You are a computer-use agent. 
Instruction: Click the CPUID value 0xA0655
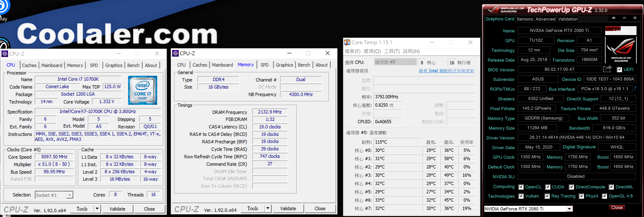click(388, 122)
